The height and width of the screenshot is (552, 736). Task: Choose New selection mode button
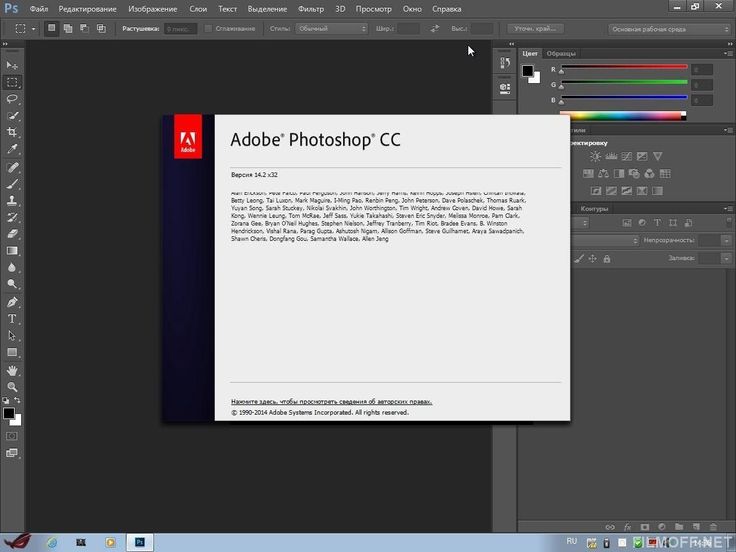coord(52,29)
